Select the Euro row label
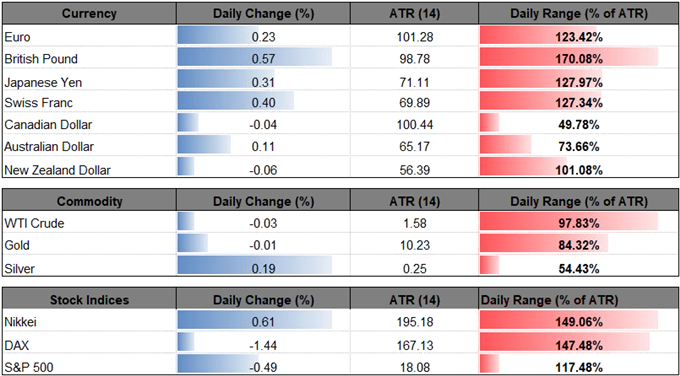The width and height of the screenshot is (680, 376). 17,37
